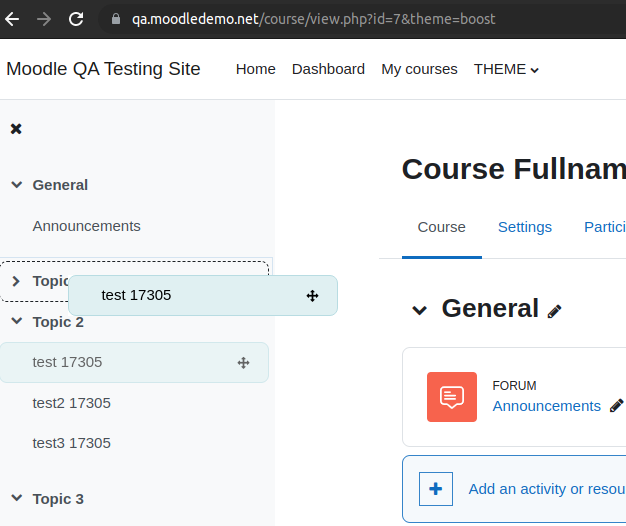626x526 pixels.
Task: Click the orange Forum activity icon
Action: pyautogui.click(x=452, y=397)
